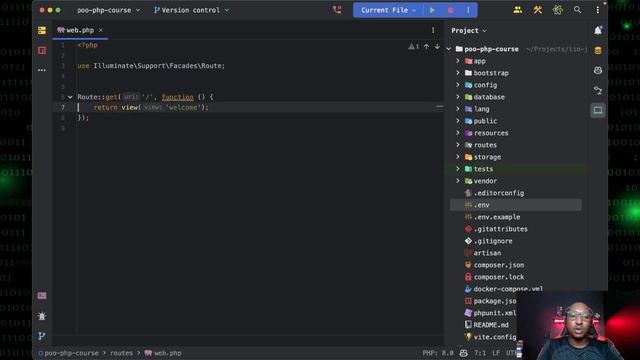The width and height of the screenshot is (640, 360).
Task: Click status bar Copilot icon
Action: [x=464, y=353]
